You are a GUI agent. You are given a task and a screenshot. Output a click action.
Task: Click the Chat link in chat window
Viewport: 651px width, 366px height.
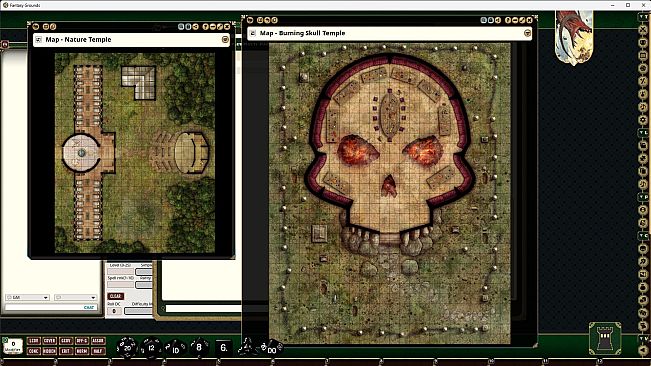pos(89,307)
